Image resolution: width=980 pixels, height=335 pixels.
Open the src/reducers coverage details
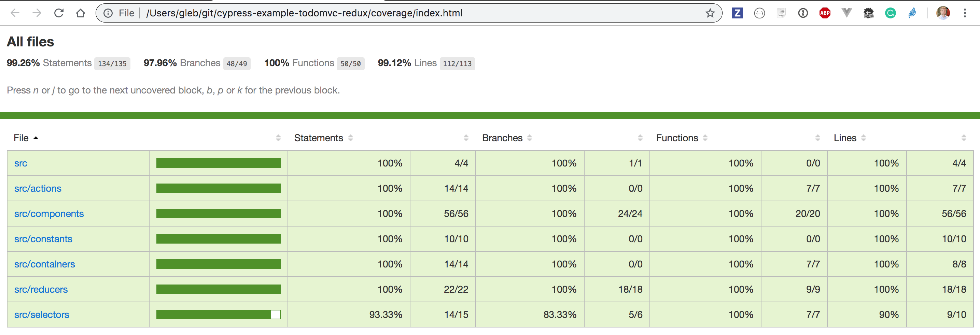pos(40,289)
